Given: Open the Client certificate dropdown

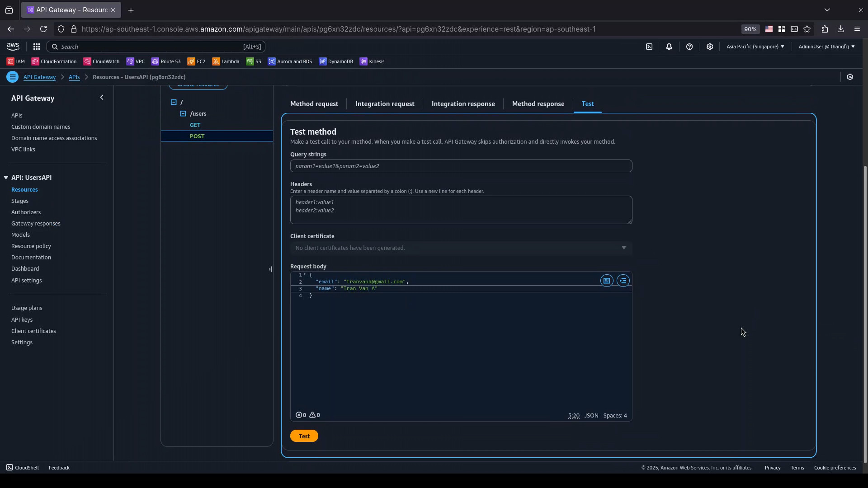Looking at the screenshot, I should click(461, 248).
